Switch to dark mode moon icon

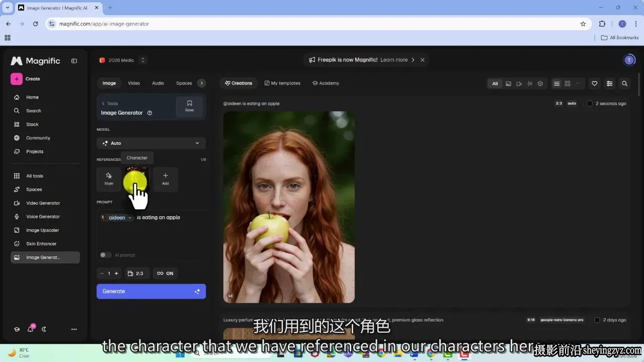click(44, 329)
